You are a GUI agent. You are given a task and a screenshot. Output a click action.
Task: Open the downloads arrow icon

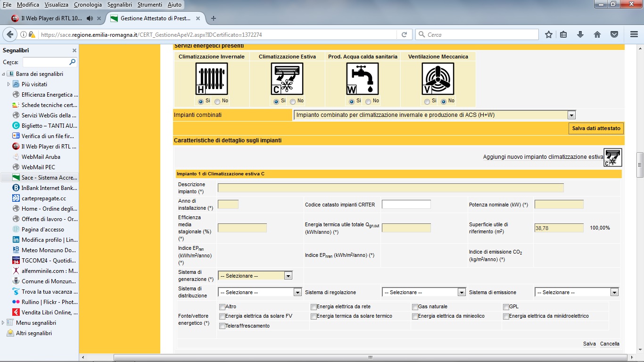pyautogui.click(x=580, y=34)
